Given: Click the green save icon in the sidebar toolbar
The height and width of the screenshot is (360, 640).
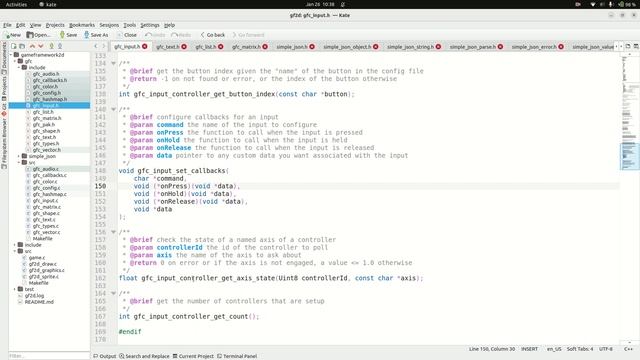Looking at the screenshot, I should [51, 46].
